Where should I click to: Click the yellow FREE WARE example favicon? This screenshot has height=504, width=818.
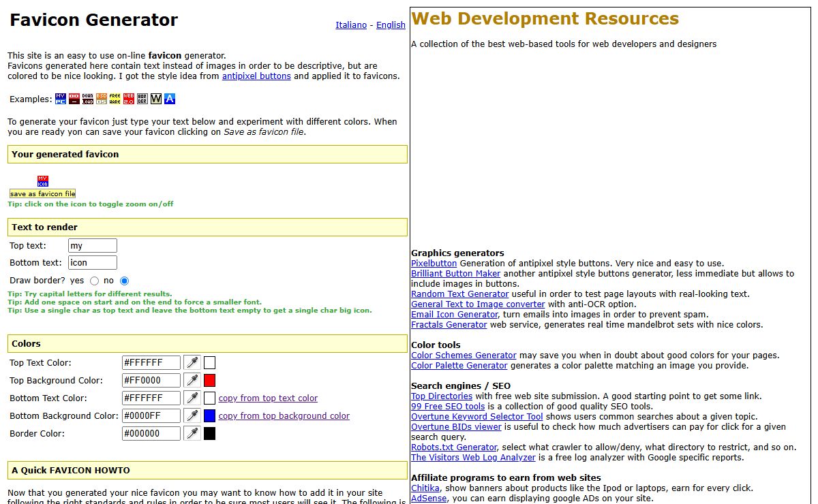(x=115, y=99)
